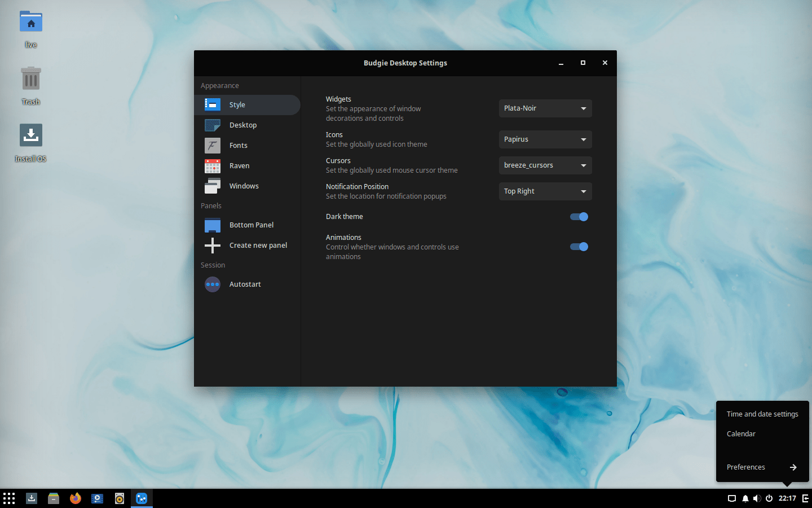Screen dimensions: 812x508
Task: Open the Cursors dropdown (breeze_cursors)
Action: [545, 165]
